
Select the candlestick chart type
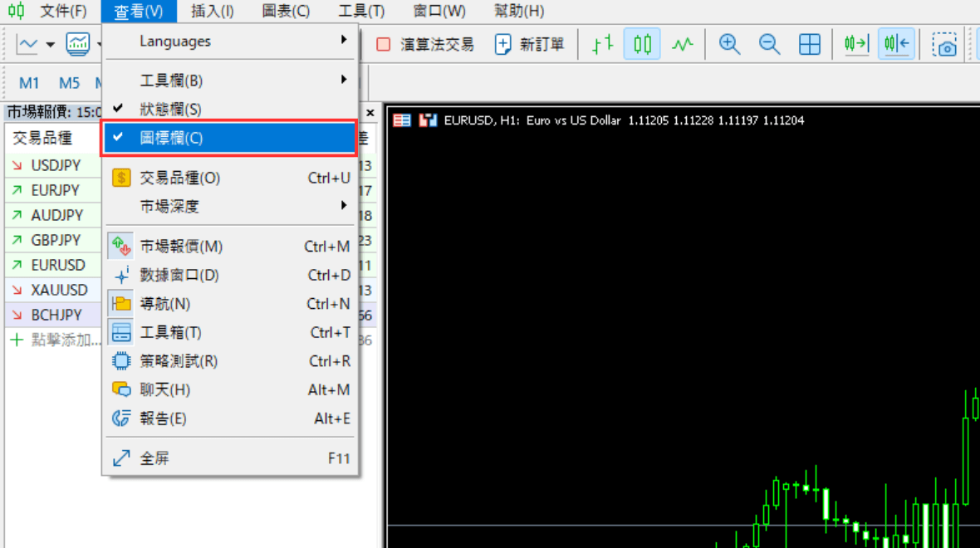[640, 44]
